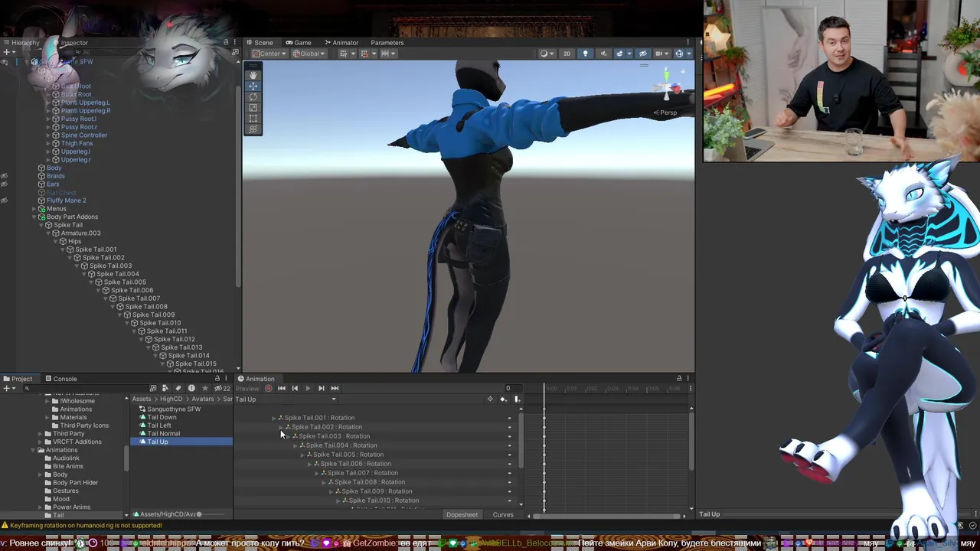Switch to the Animator tab
980x551 pixels.
coord(341,43)
